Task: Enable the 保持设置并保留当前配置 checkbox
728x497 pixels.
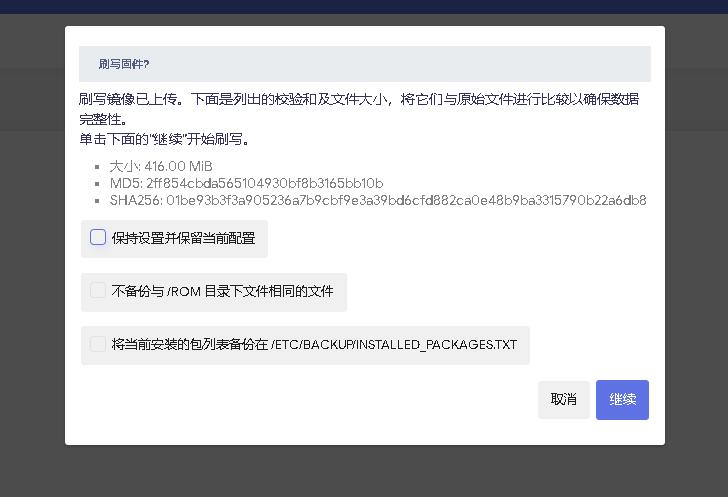Action: point(98,237)
